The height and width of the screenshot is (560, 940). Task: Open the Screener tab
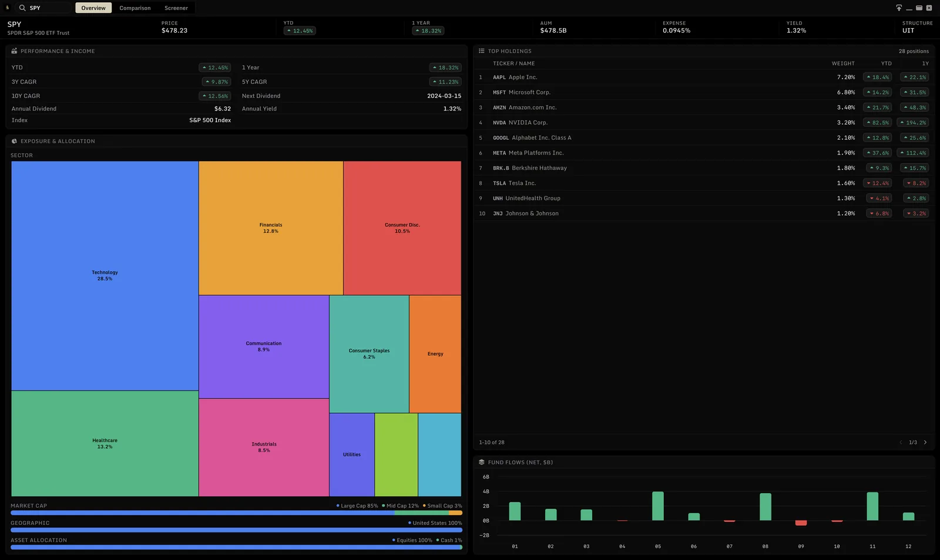click(176, 8)
